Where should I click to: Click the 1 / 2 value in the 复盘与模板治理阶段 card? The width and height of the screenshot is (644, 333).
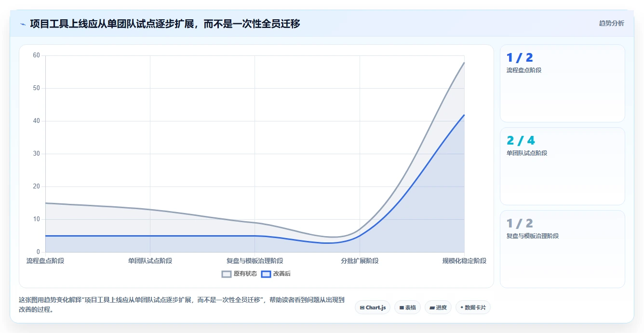[520, 224]
